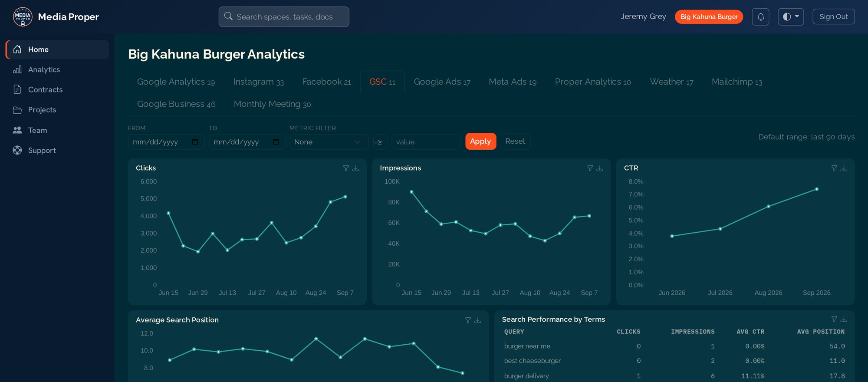The image size is (868, 382).
Task: Click the Media Proper logo
Action: coord(23,16)
